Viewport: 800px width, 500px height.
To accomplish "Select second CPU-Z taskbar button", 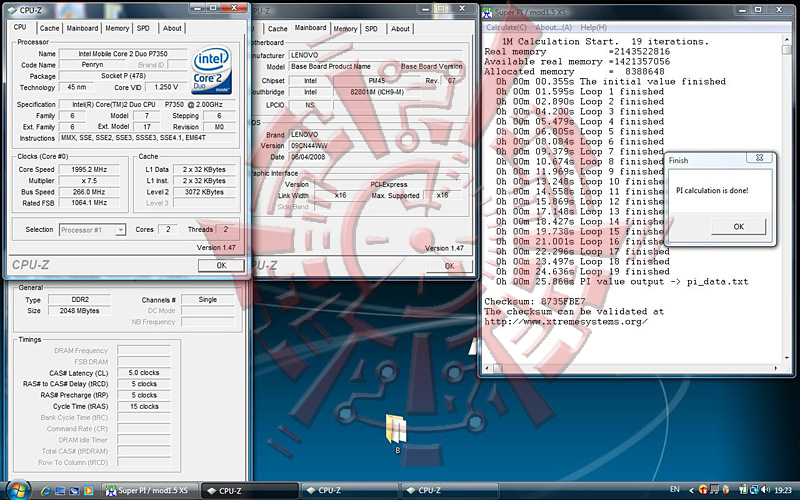I will click(x=349, y=491).
